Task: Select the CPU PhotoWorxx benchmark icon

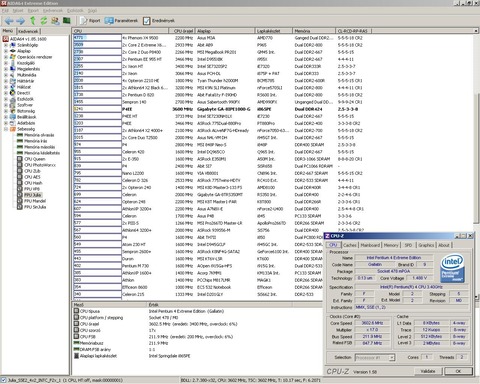Action: coord(20,165)
